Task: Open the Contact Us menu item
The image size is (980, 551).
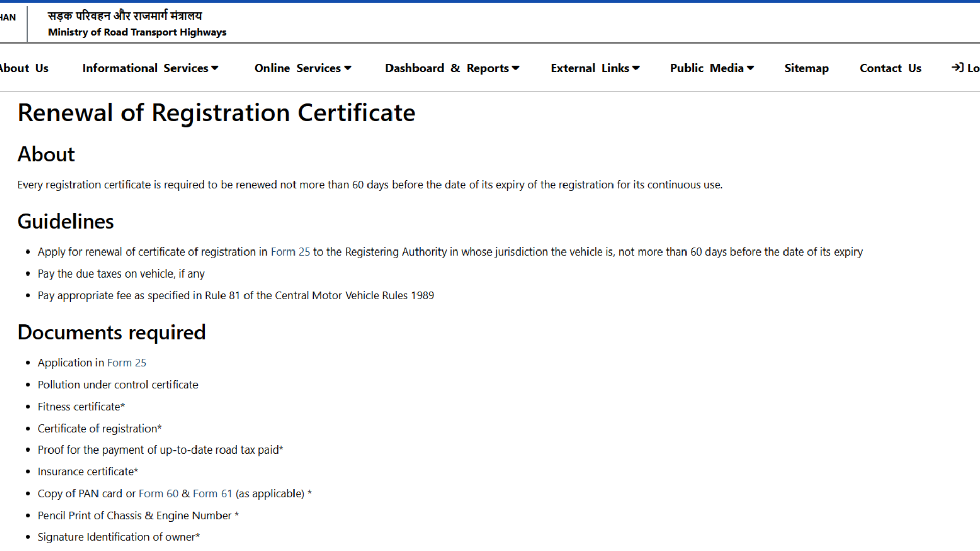Action: click(890, 68)
